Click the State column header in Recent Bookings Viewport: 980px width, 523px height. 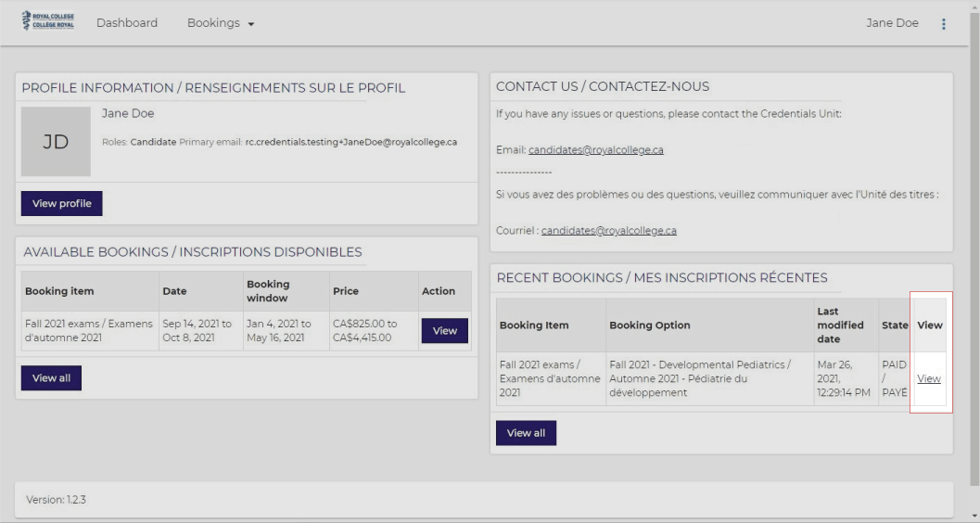click(895, 325)
